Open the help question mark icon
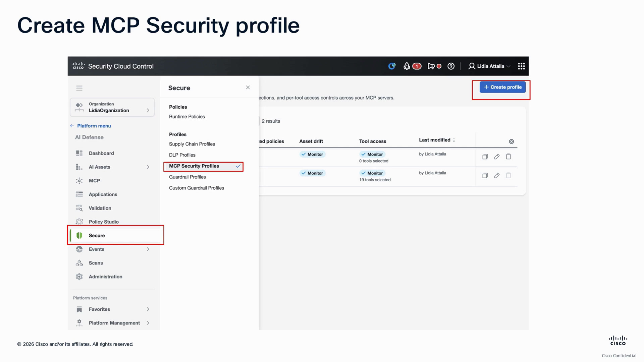 coord(451,66)
